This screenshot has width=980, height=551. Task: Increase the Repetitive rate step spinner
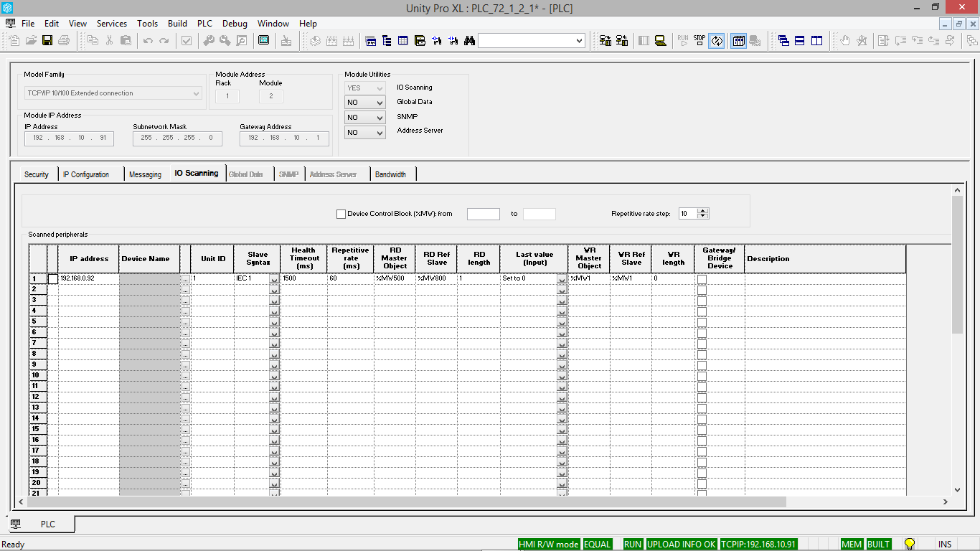tap(703, 211)
